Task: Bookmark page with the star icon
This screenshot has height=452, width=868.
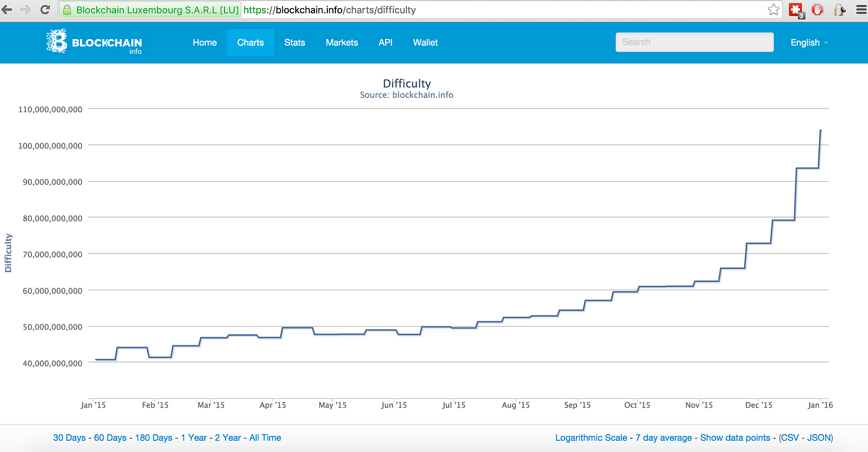Action: tap(773, 10)
